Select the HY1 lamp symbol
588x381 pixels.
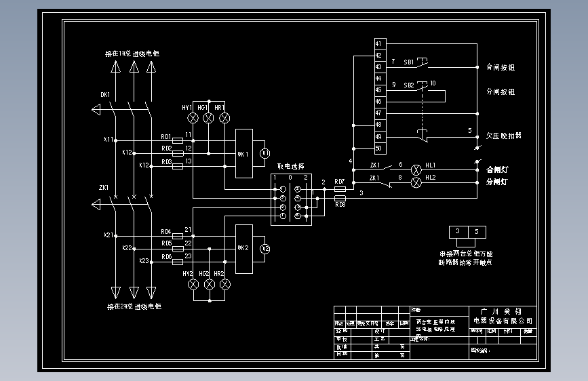pos(193,119)
